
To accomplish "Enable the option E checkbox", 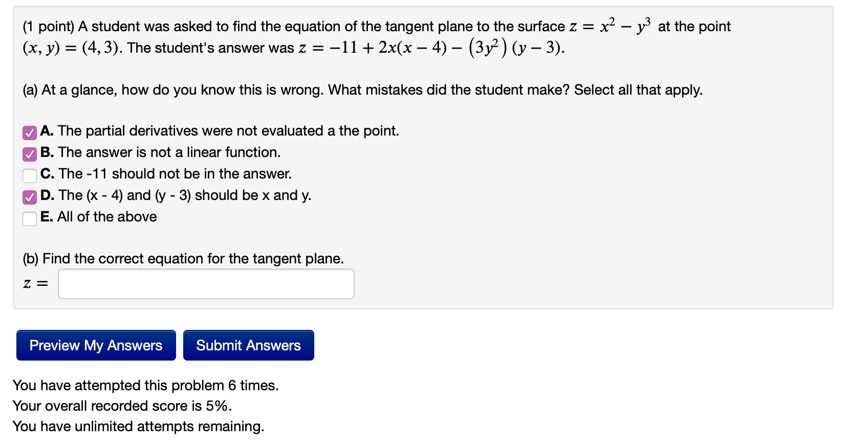I will pyautogui.click(x=30, y=218).
